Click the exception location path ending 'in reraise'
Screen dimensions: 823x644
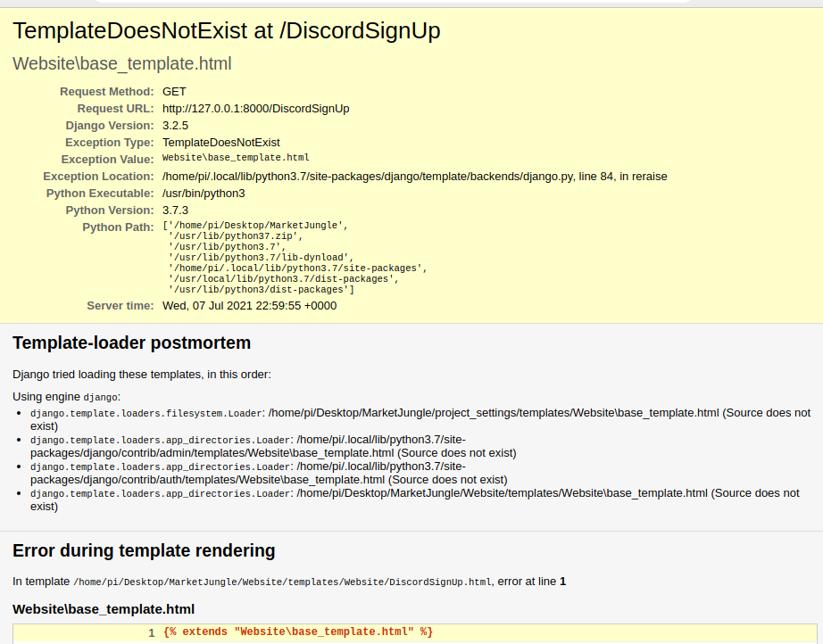tap(415, 177)
